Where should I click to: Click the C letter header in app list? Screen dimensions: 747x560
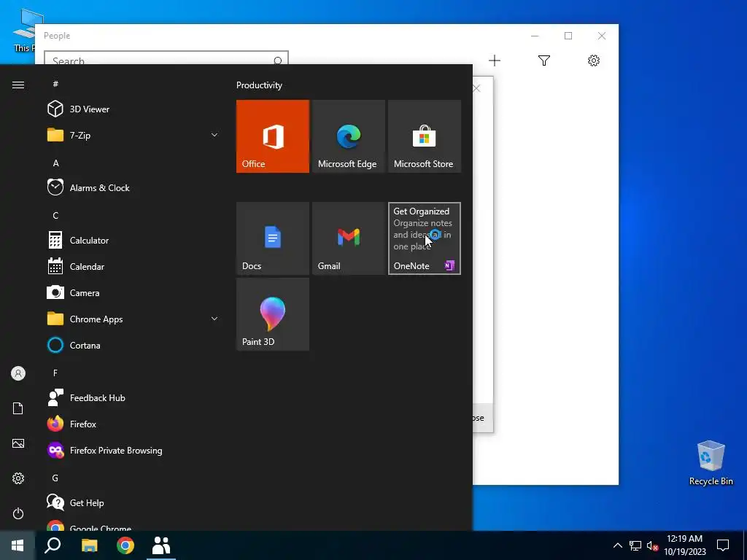click(x=55, y=215)
